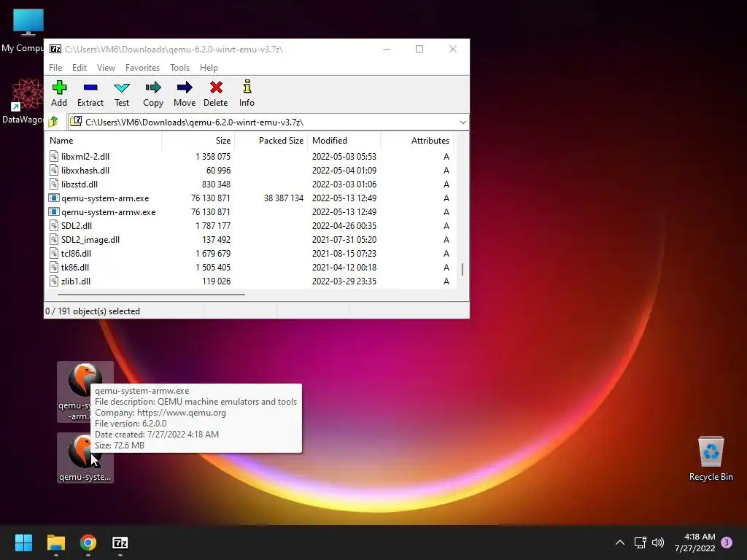The width and height of the screenshot is (747, 560).
Task: Open the Edit menu
Action: (x=79, y=68)
